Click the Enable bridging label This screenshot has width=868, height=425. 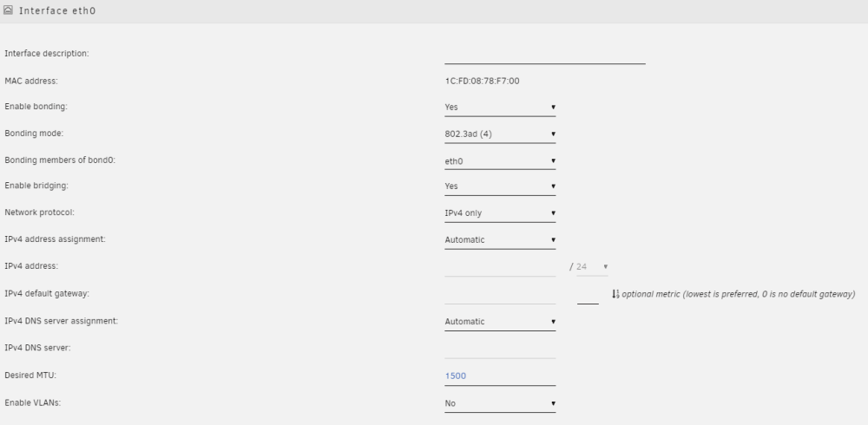36,186
